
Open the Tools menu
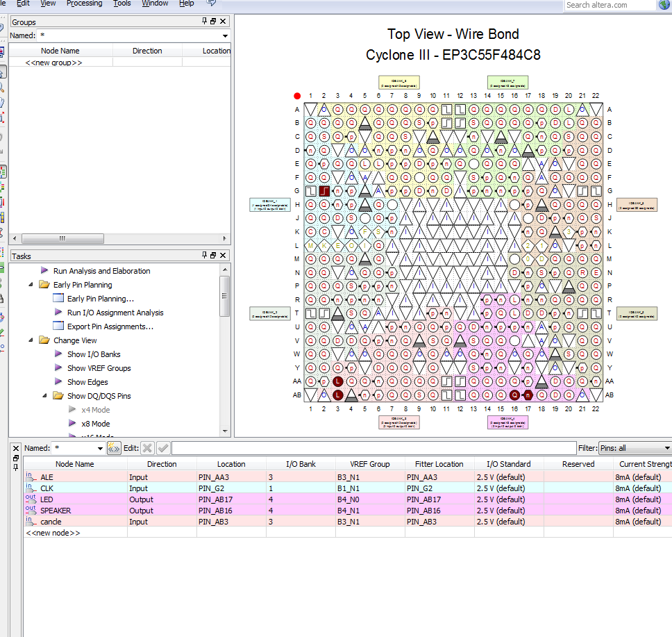[122, 3]
